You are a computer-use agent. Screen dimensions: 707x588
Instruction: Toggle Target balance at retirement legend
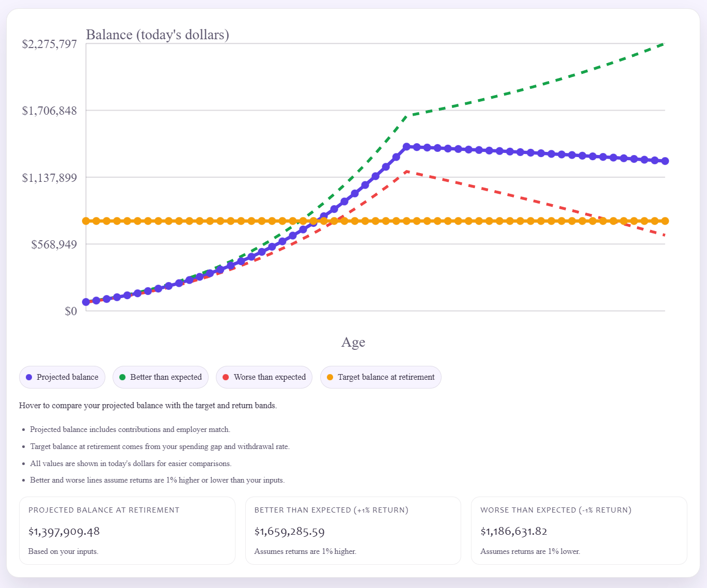pyautogui.click(x=381, y=377)
